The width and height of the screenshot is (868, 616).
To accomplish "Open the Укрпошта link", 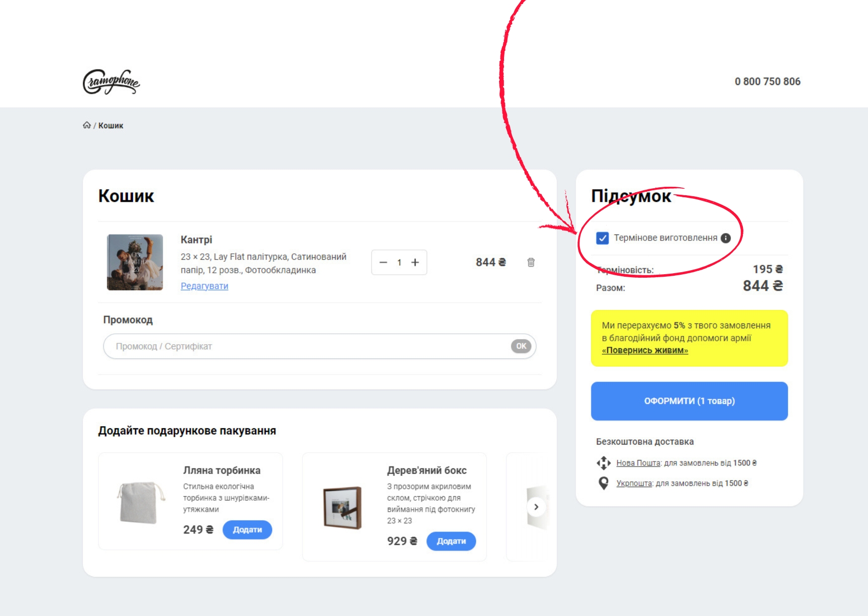I will click(x=634, y=483).
